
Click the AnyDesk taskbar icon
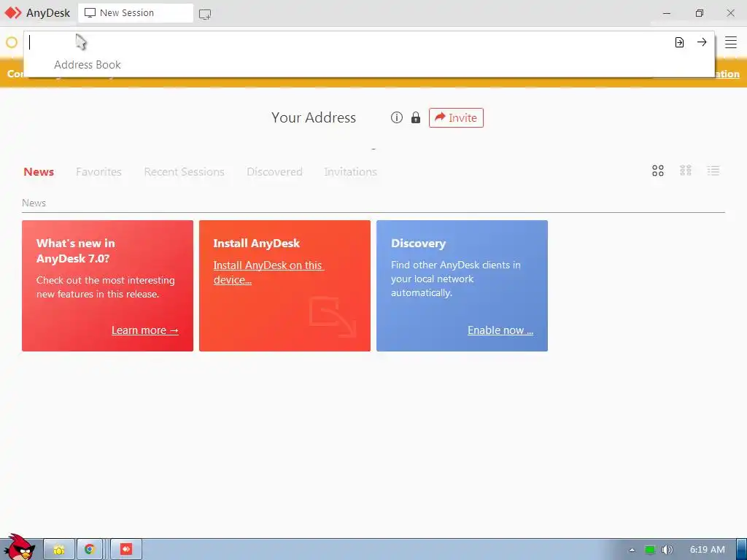click(x=126, y=550)
